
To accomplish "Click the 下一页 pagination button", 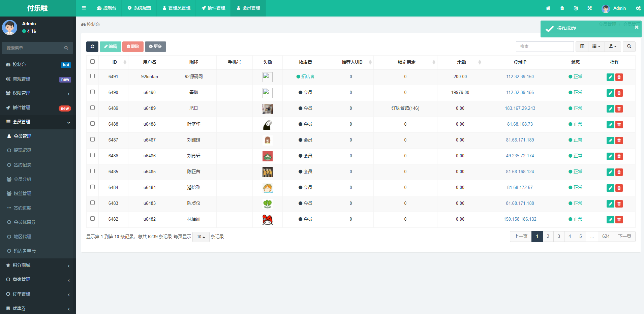I will click(x=624, y=237).
